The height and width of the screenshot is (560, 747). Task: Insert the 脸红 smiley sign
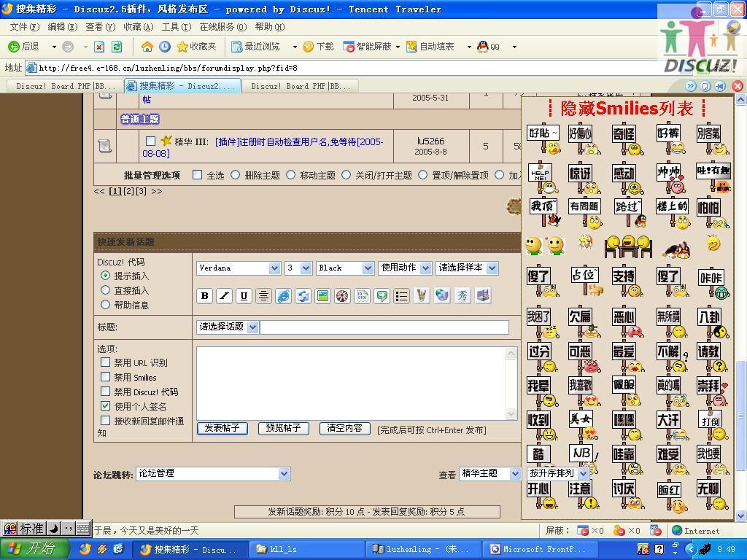click(x=670, y=496)
